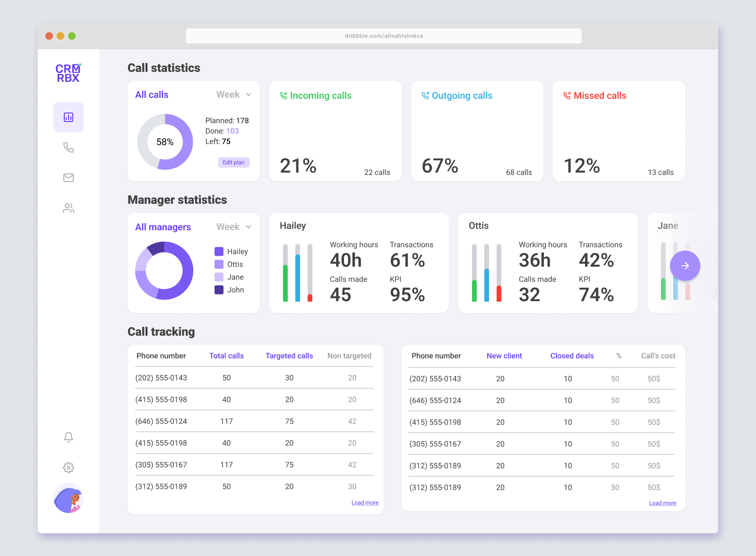Viewport: 756px width, 556px height.
Task: Click the red missed calls phone icon
Action: tap(566, 96)
